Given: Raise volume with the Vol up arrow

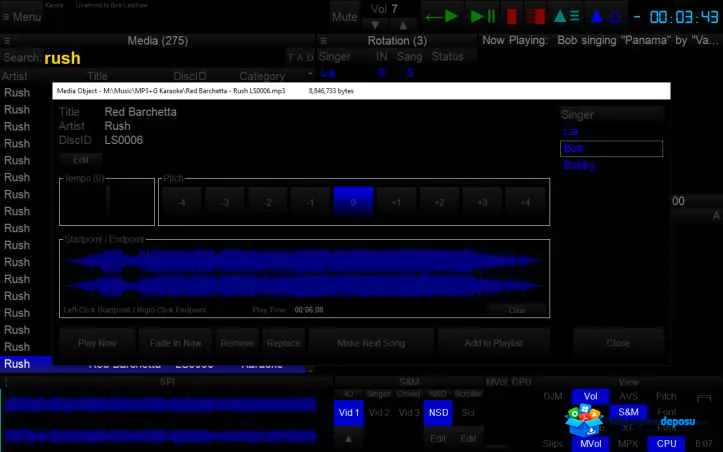Looking at the screenshot, I should 403,25.
